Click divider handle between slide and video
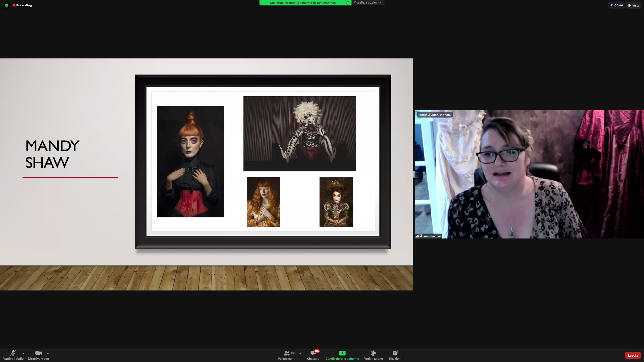 coord(414,174)
